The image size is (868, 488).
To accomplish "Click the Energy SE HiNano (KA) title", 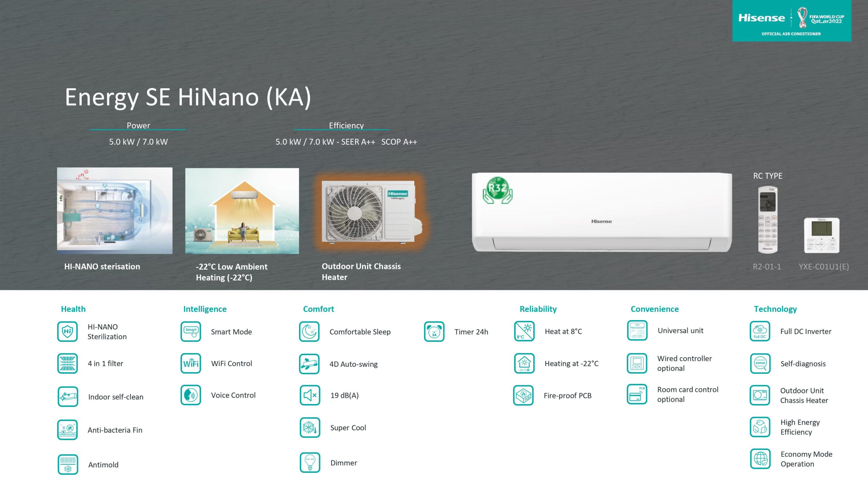I will tap(188, 97).
